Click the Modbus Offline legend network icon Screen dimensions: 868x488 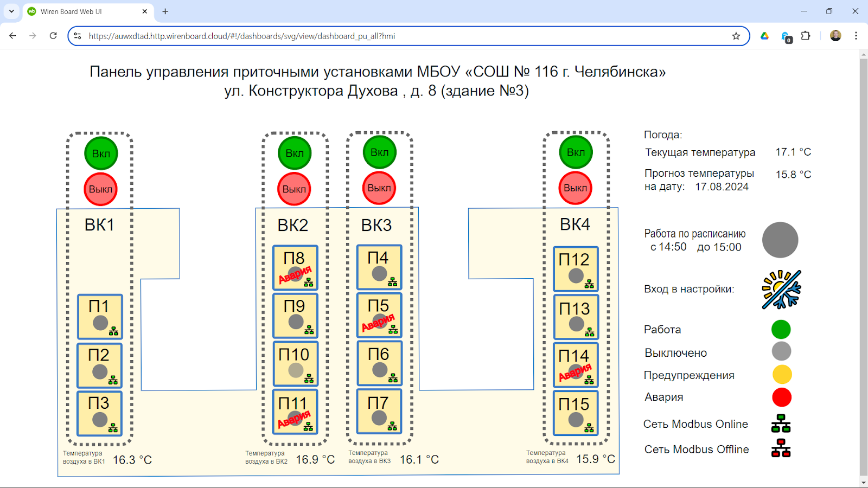pyautogui.click(x=781, y=448)
